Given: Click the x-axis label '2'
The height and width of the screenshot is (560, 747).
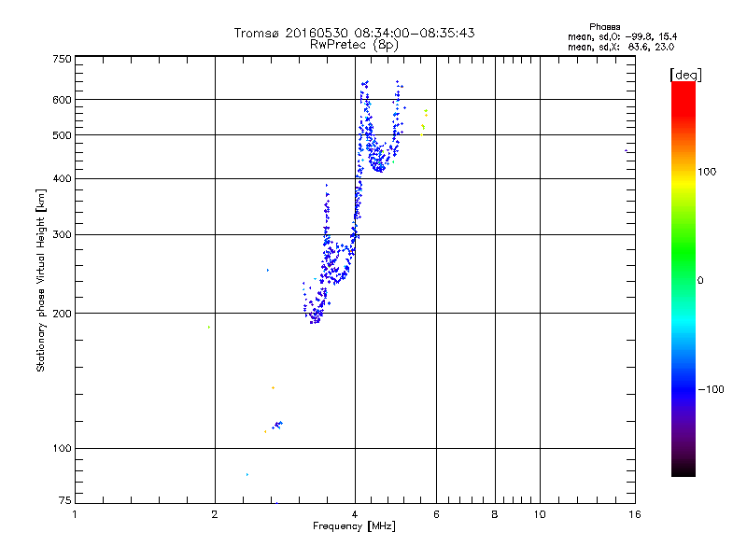Looking at the screenshot, I should (x=215, y=514).
